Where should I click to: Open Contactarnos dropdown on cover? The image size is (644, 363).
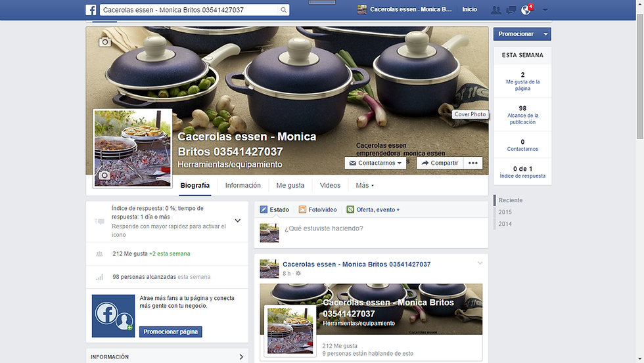[x=375, y=163]
